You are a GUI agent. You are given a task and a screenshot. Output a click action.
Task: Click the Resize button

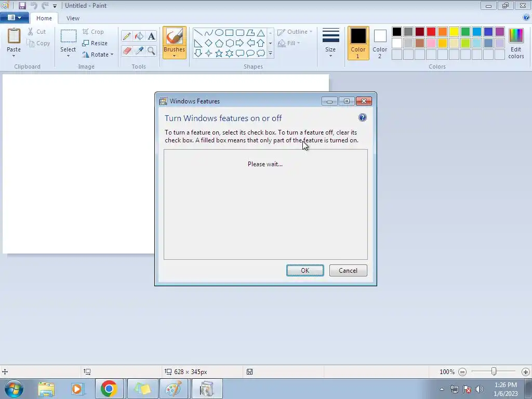tap(95, 43)
